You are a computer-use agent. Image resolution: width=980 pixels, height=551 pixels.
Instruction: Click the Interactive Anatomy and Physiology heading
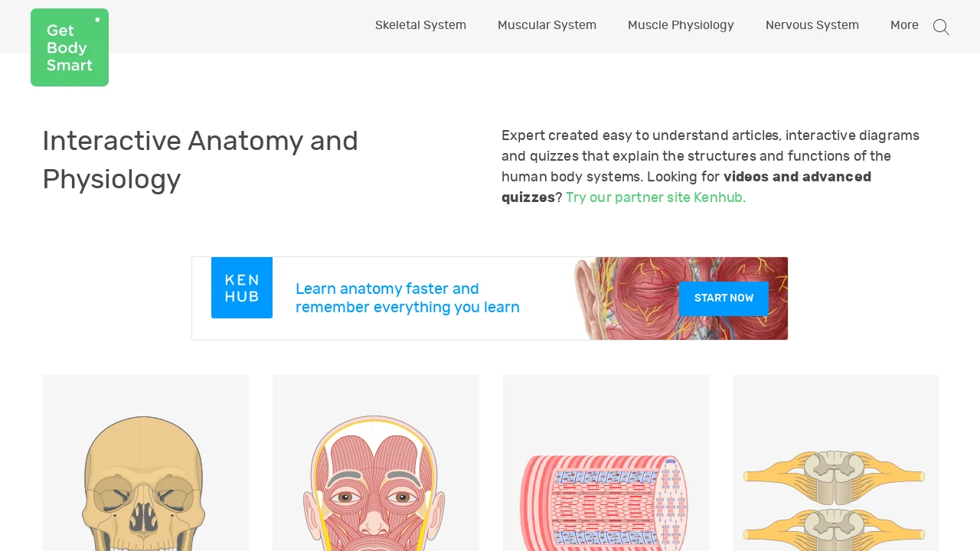tap(201, 160)
